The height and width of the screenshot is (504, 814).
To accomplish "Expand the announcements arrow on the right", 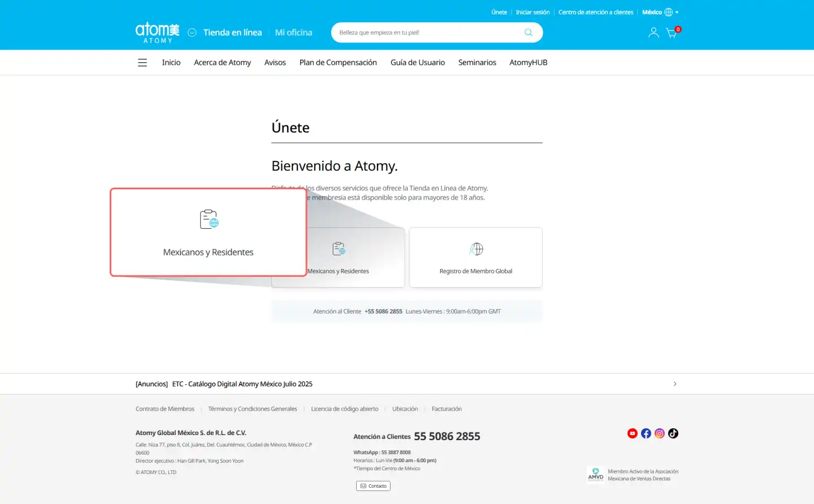I will (x=675, y=384).
